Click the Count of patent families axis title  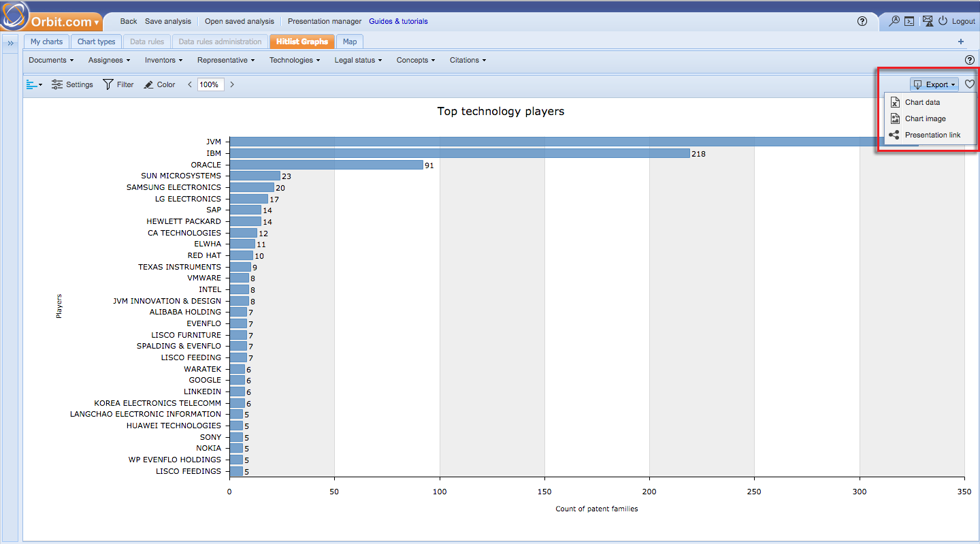tap(597, 509)
